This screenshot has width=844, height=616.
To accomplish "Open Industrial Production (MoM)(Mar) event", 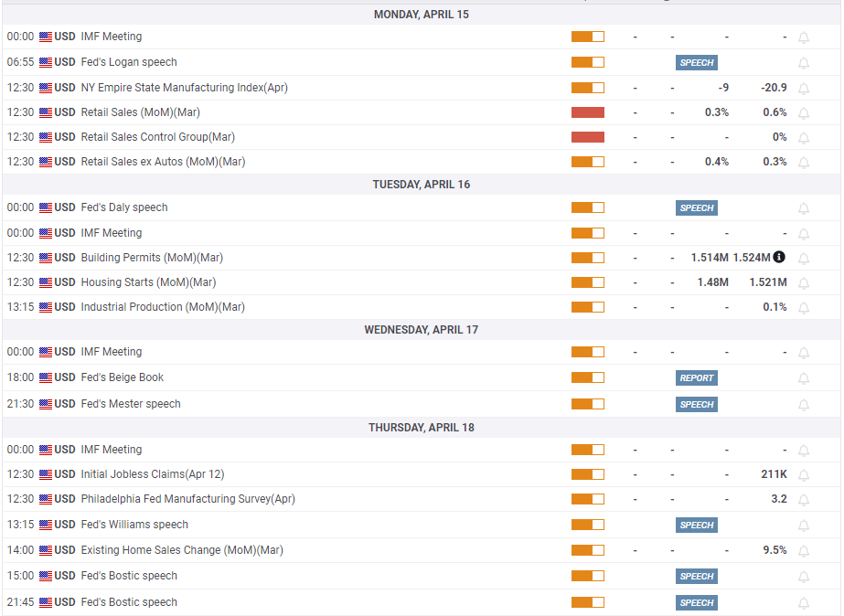I will (163, 307).
